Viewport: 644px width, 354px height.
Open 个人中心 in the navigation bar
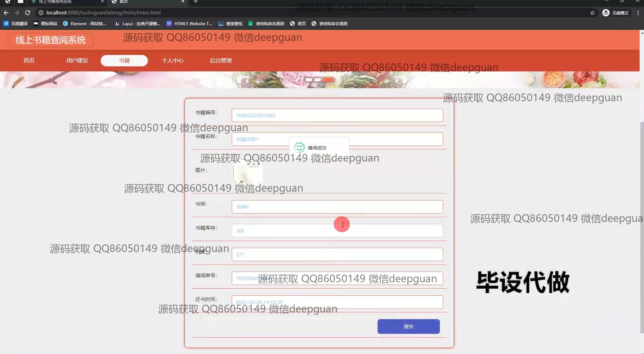click(172, 61)
